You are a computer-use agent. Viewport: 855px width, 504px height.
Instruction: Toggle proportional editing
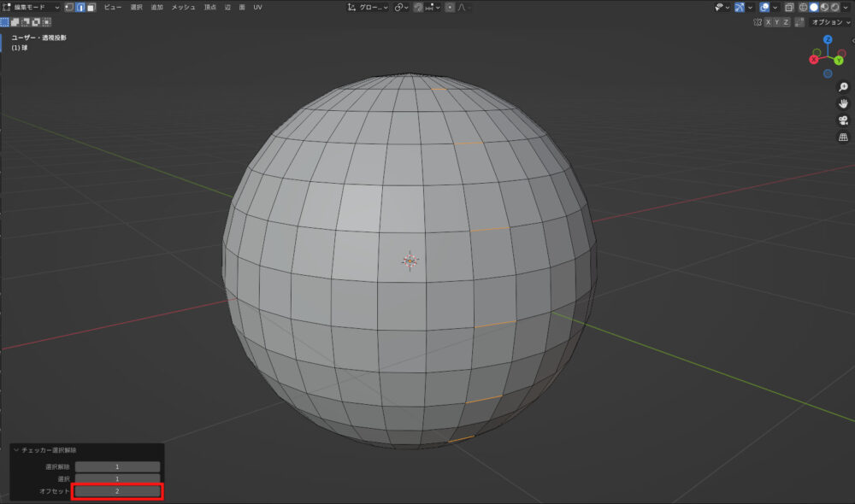click(x=450, y=7)
